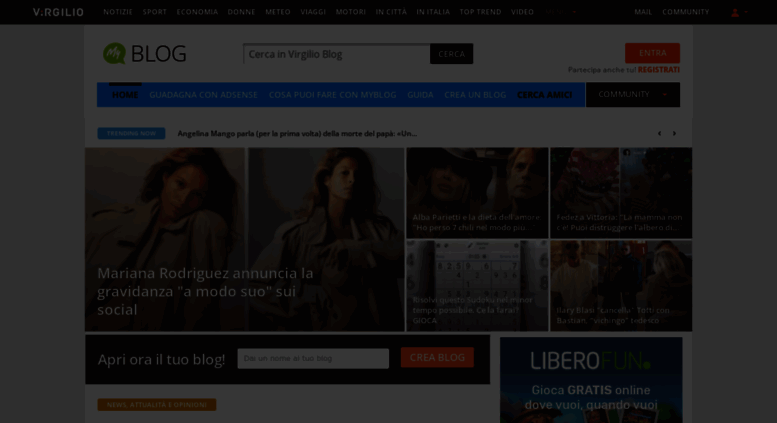Click Dai un nome al tuo blog field

coord(313,358)
